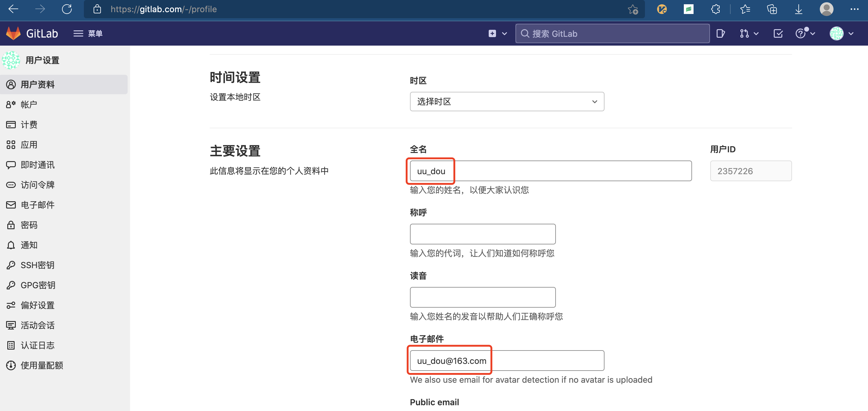Click the 用户ID field showing 2357226

(751, 171)
